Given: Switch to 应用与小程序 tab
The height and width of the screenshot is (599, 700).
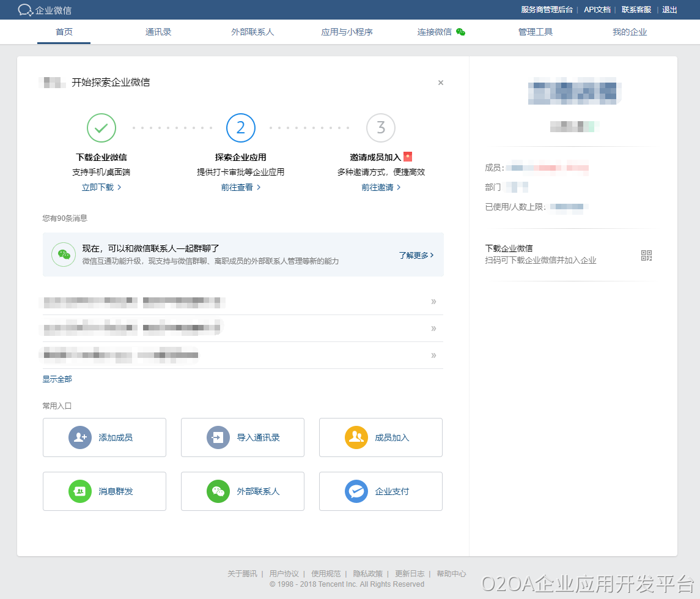Looking at the screenshot, I should (x=347, y=32).
